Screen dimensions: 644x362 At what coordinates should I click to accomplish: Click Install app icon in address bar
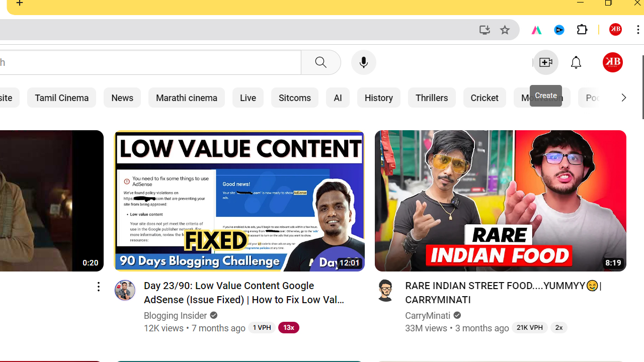[x=485, y=30]
